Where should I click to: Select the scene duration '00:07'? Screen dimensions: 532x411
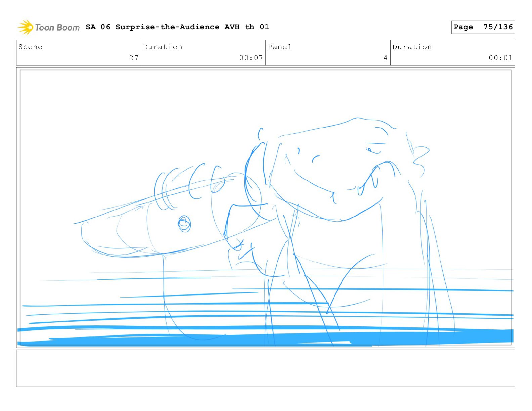point(251,58)
